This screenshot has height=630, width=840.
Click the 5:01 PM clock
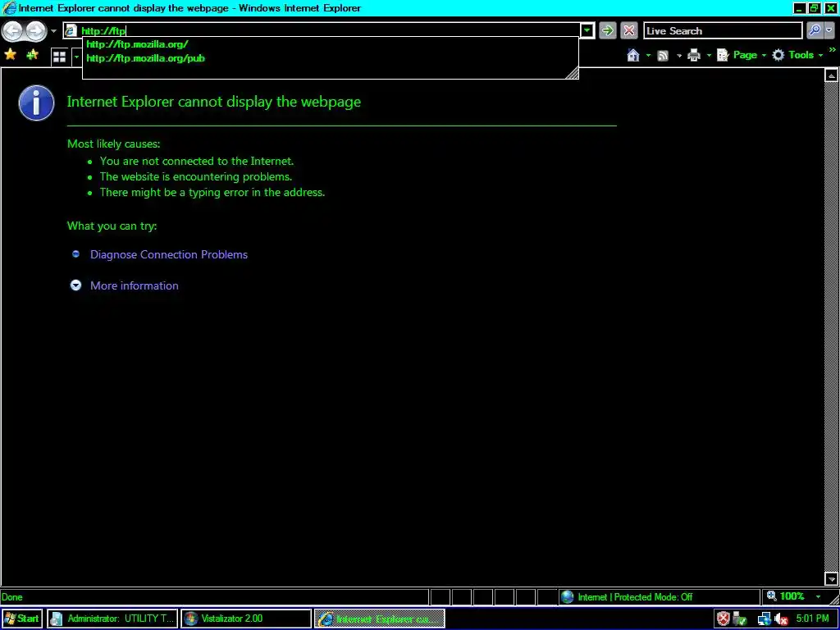[812, 619]
